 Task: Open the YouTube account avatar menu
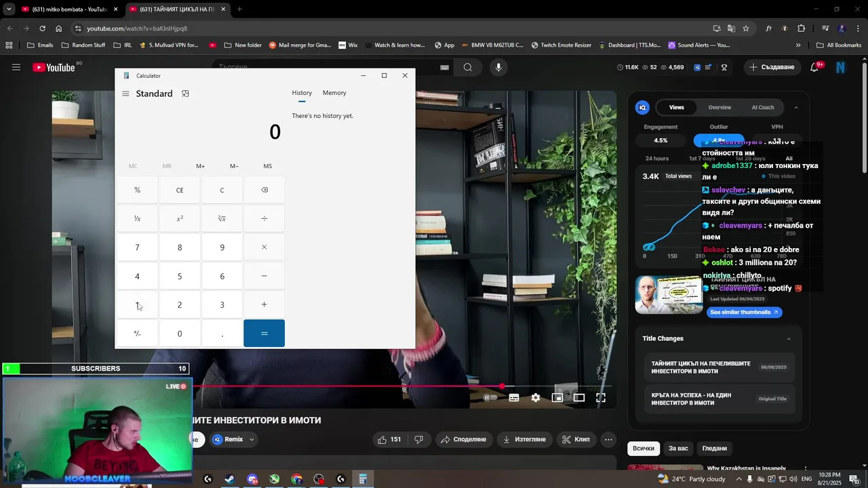pyautogui.click(x=840, y=67)
